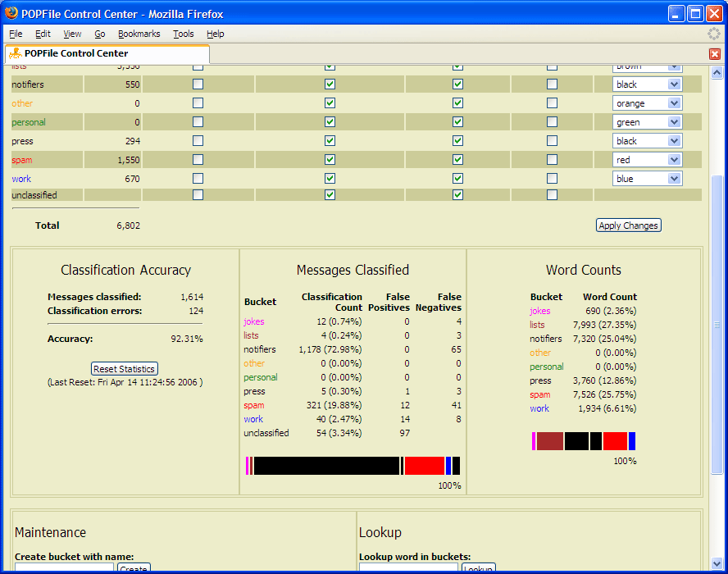Click notifiers classification count 1,178 (72.98%)
This screenshot has height=574, width=728.
point(330,349)
